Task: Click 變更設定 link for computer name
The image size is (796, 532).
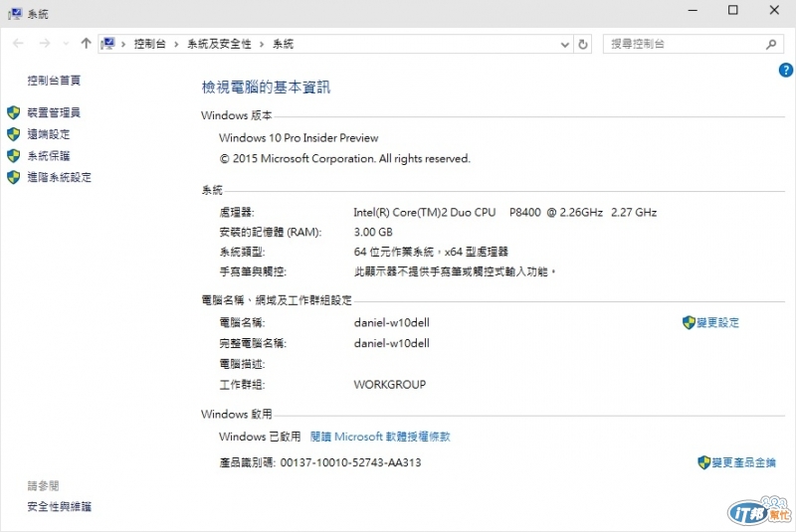Action: coord(717,322)
